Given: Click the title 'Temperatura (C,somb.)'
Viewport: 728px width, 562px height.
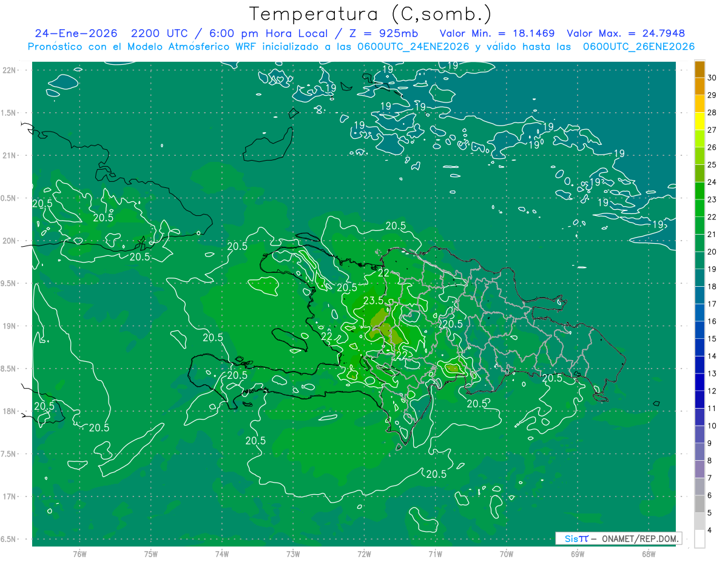Looking at the screenshot, I should (x=371, y=14).
